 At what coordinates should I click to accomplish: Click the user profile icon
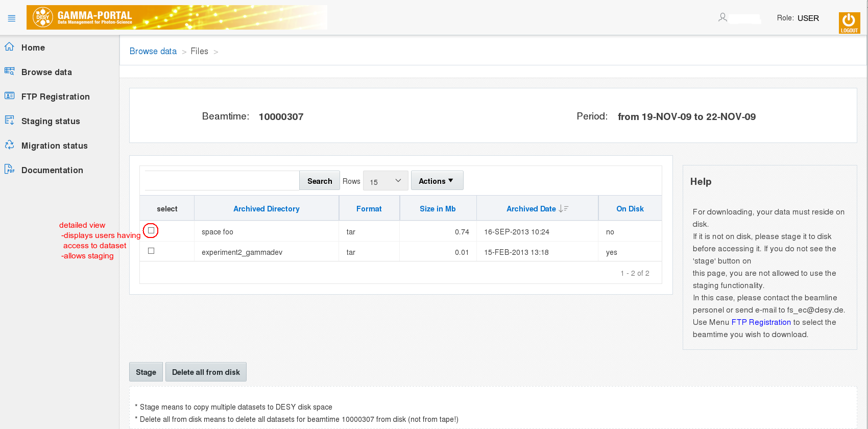(x=722, y=18)
